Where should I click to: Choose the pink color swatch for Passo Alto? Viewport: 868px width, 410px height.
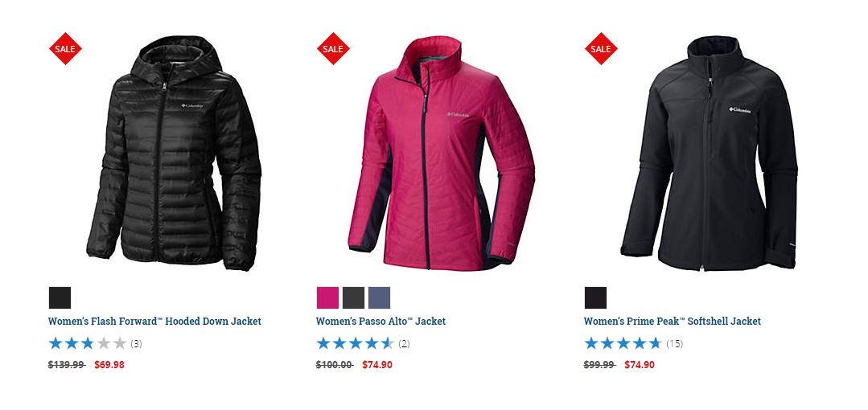pos(327,297)
